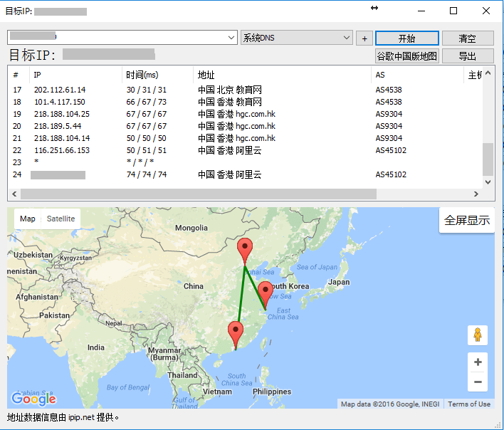Click the 清空 clear button
This screenshot has height=430, width=504.
(x=468, y=38)
